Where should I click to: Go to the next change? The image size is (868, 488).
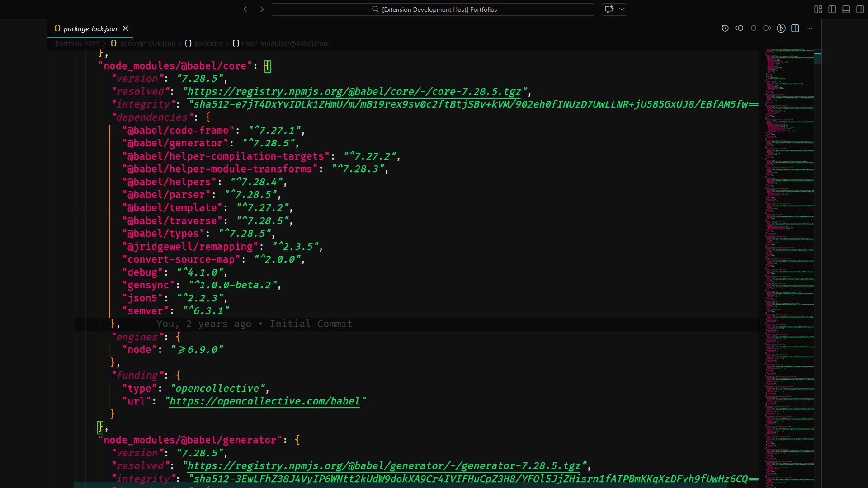point(767,28)
